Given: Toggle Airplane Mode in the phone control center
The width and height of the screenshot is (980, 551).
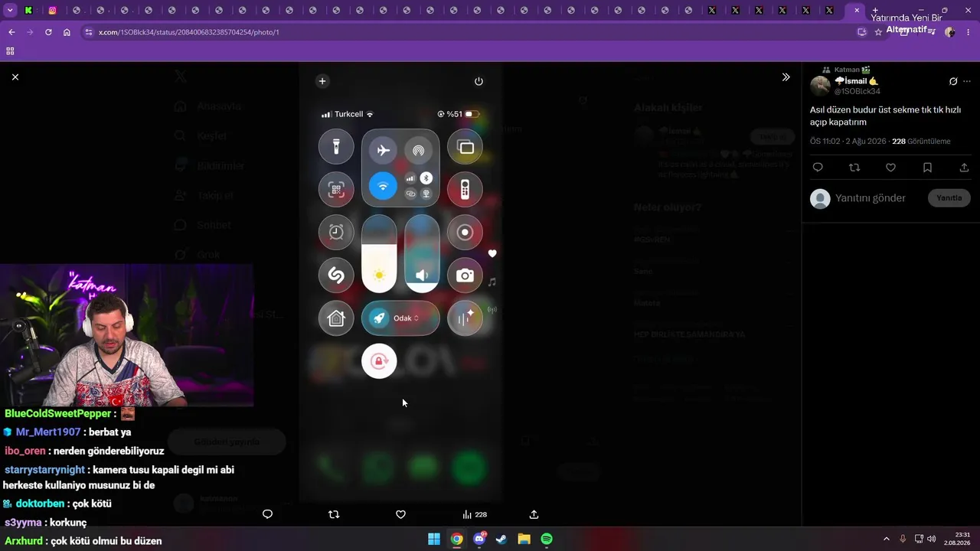Looking at the screenshot, I should coord(384,150).
